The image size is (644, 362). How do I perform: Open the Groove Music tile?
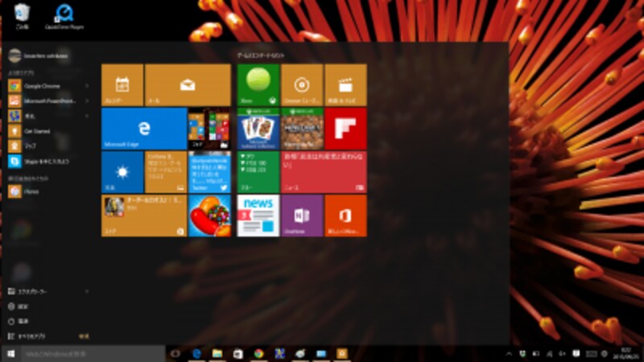click(302, 85)
